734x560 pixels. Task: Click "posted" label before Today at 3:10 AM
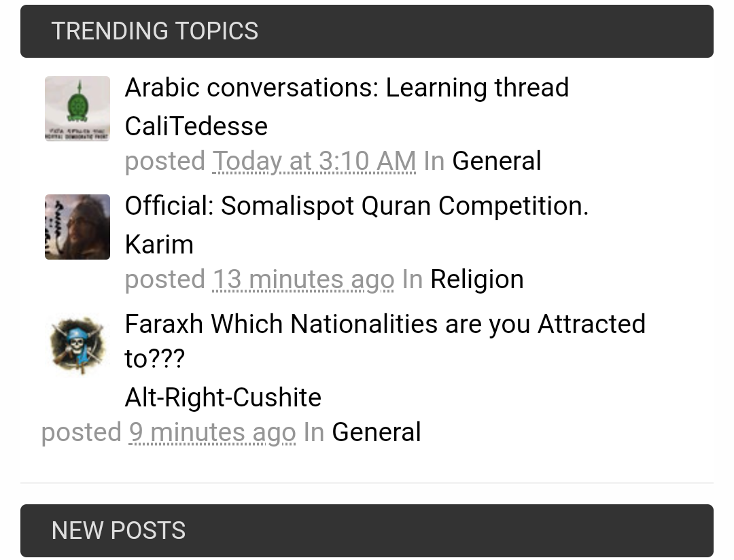[164, 162]
